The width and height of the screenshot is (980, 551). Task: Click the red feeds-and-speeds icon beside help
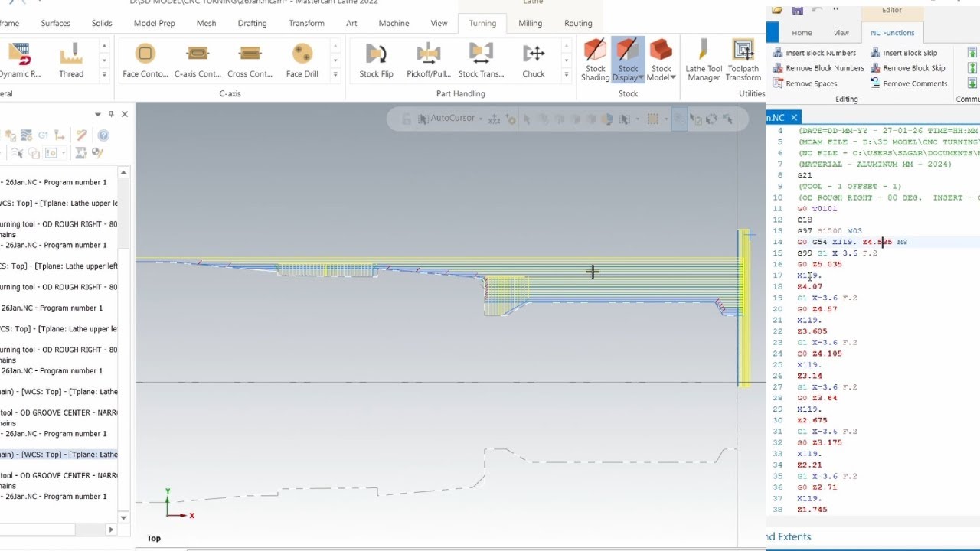(x=81, y=135)
